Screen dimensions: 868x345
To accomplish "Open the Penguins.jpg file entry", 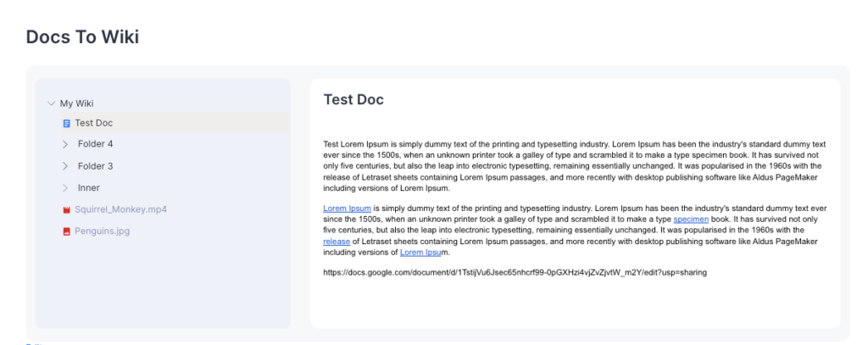I will tap(102, 231).
